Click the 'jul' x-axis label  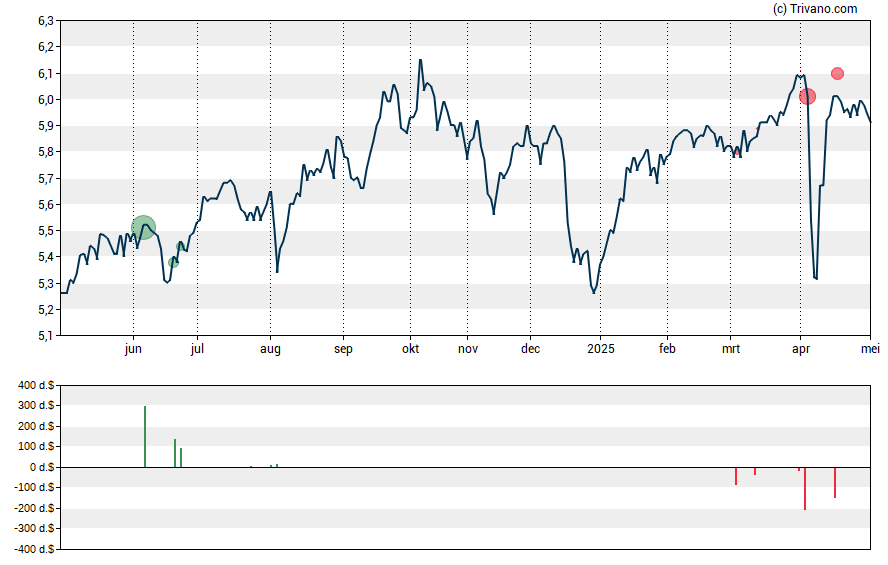pyautogui.click(x=197, y=349)
